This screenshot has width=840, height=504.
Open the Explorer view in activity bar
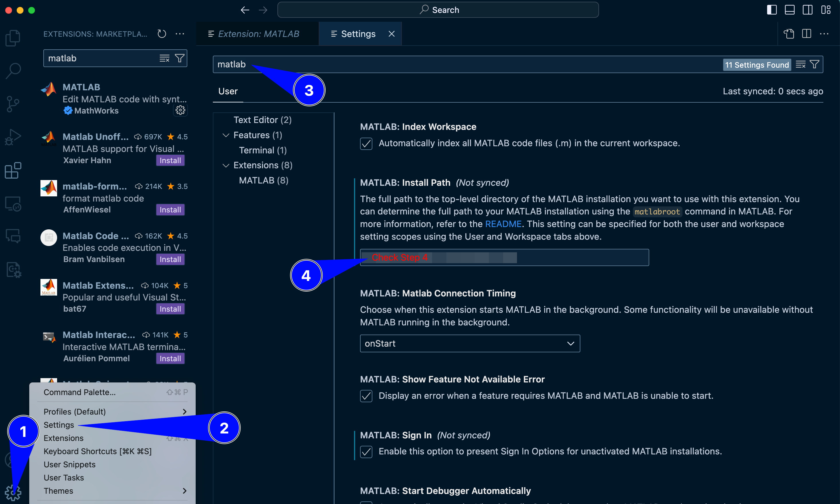[13, 37]
